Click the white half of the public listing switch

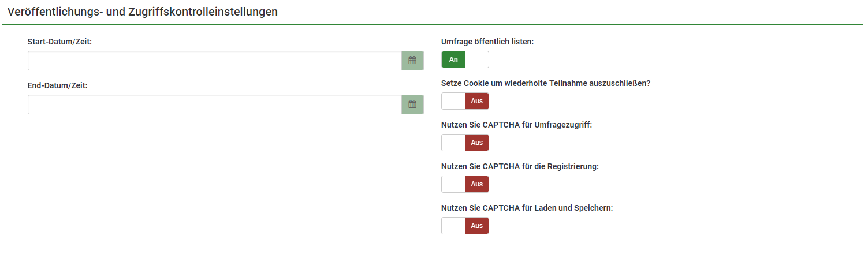coord(476,59)
